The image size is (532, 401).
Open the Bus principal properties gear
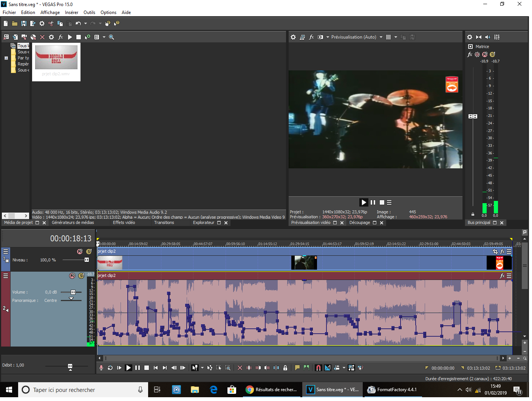pos(470,37)
